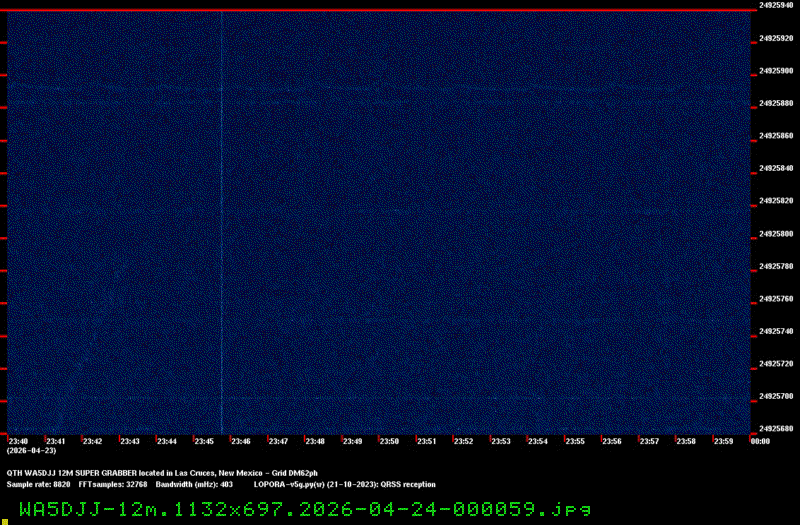Click the green WA5DJJ-12m image filename
The height and width of the screenshot is (525, 800).
pyautogui.click(x=304, y=508)
